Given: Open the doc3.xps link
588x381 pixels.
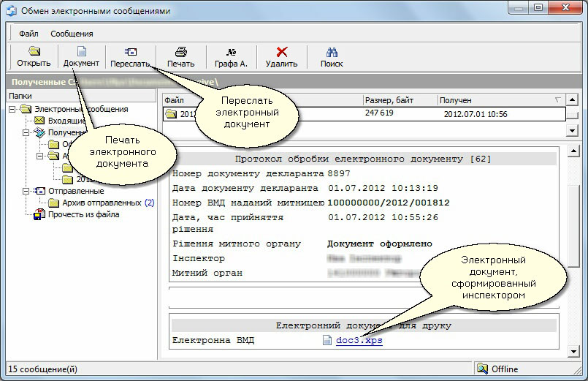Looking at the screenshot, I should [x=359, y=340].
